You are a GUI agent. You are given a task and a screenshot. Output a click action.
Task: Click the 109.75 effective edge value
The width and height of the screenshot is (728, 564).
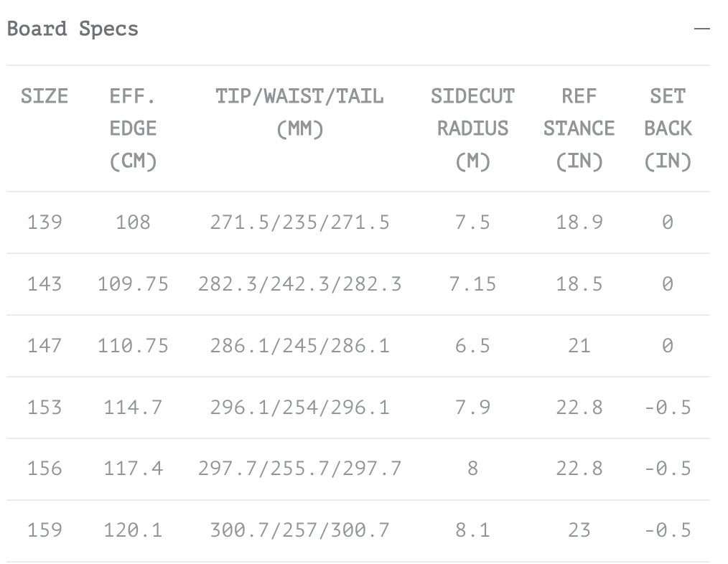point(133,284)
